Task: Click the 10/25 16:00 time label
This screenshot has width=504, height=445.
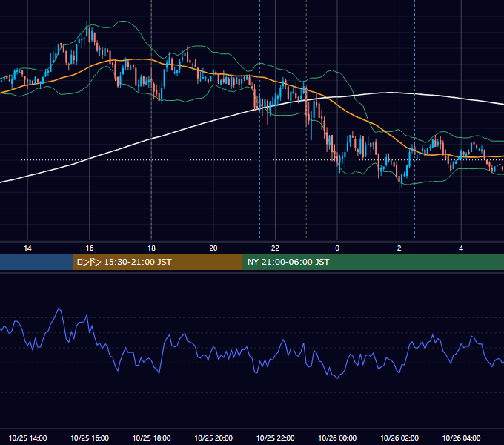Action: (x=90, y=438)
